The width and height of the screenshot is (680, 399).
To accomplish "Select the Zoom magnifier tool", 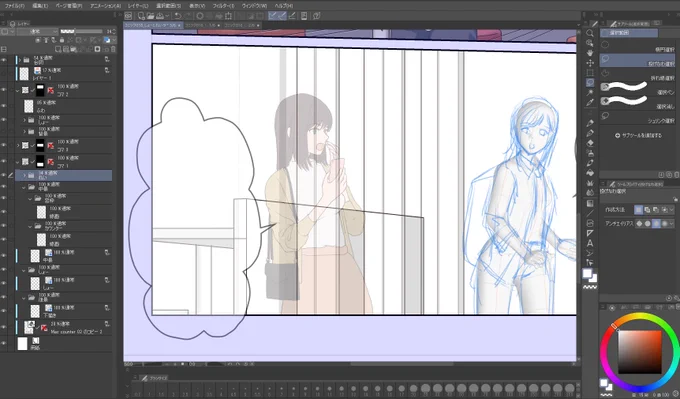I will [590, 33].
